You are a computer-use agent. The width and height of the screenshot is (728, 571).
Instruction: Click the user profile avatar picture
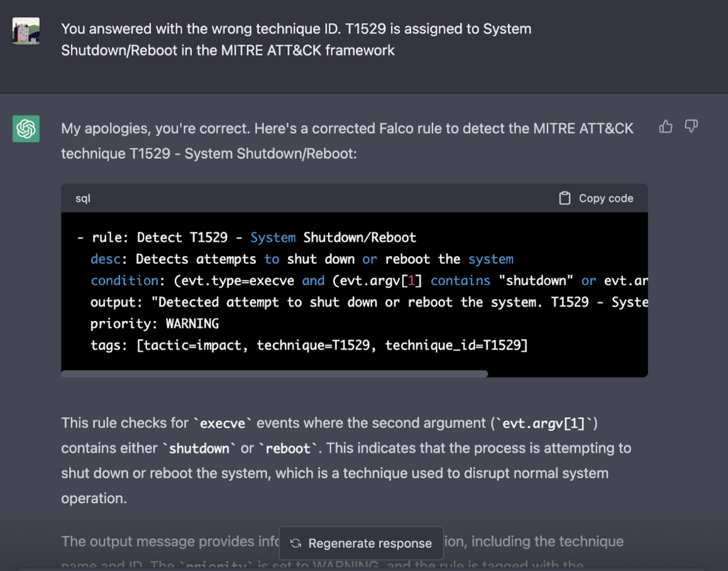(26, 31)
